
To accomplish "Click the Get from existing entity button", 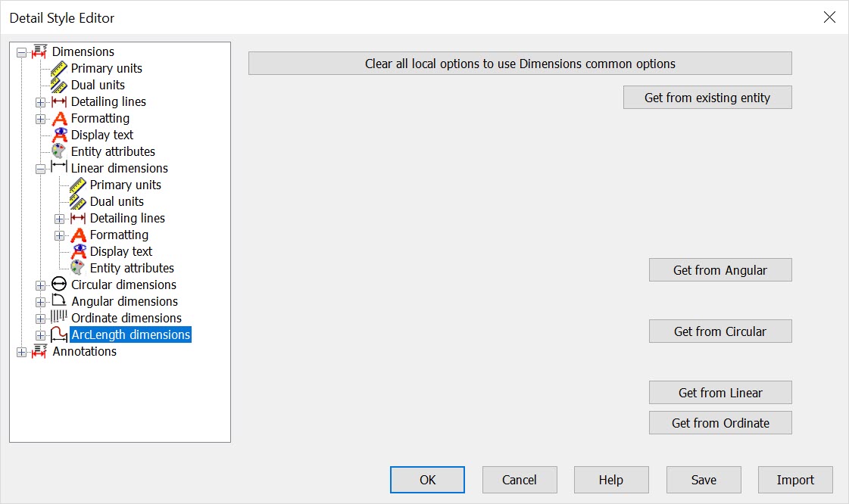I will tap(707, 97).
